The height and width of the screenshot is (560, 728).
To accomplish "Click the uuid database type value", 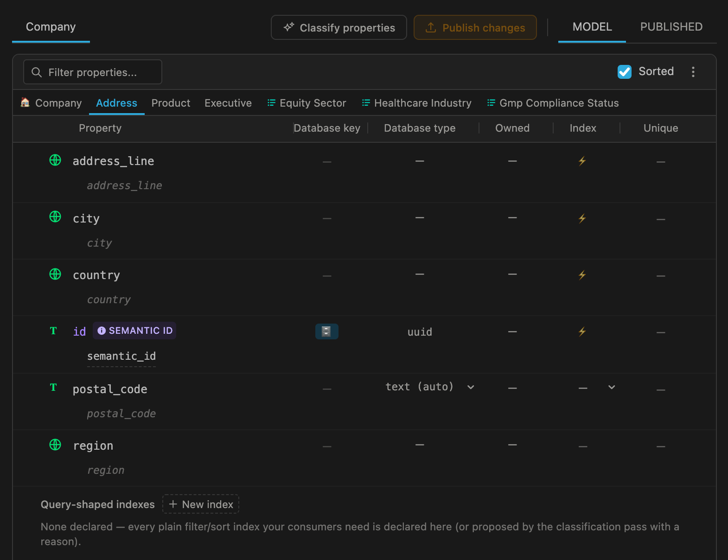I will coord(420,332).
